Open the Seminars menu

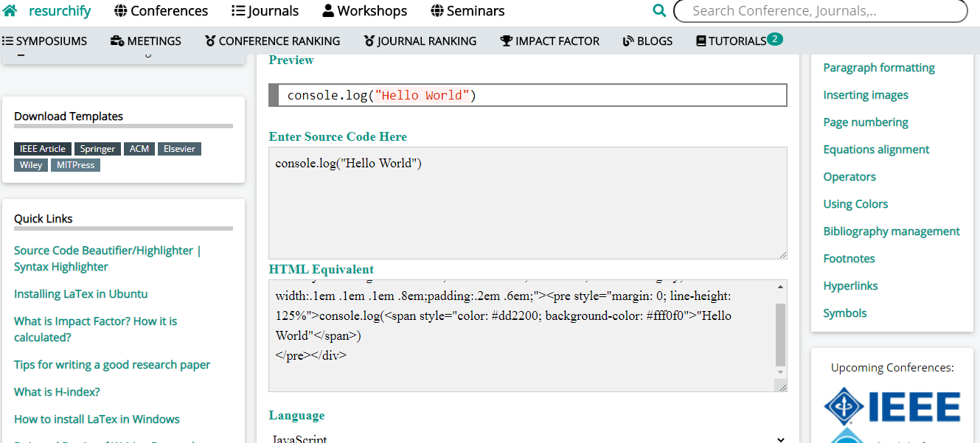(468, 11)
